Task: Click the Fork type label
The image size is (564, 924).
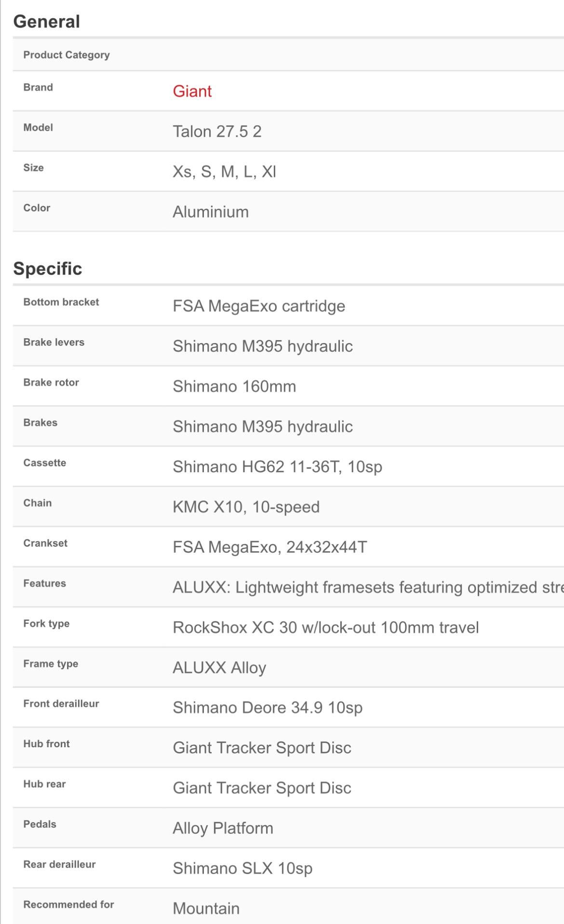Action: coord(46,623)
